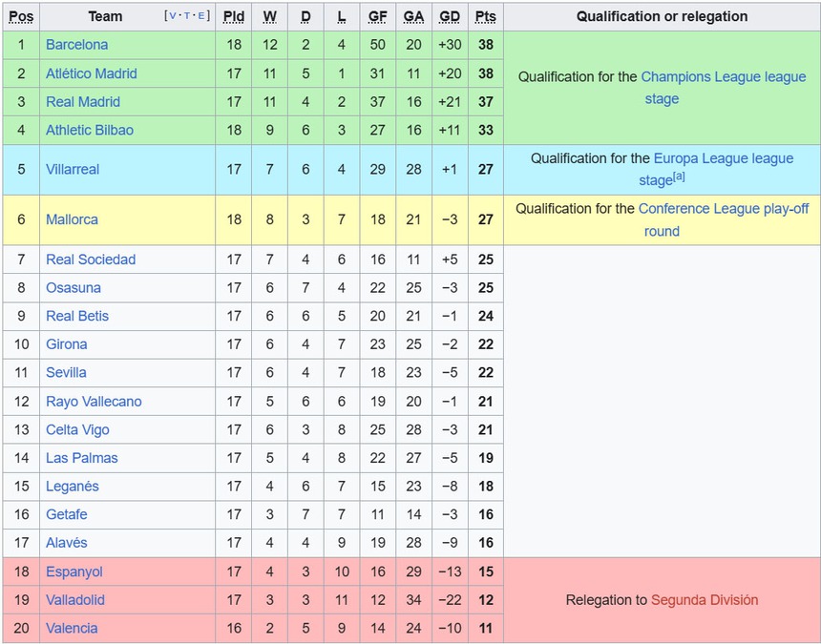Open the Barcelona team link
Viewport: 821px width, 644px height.
tap(76, 45)
